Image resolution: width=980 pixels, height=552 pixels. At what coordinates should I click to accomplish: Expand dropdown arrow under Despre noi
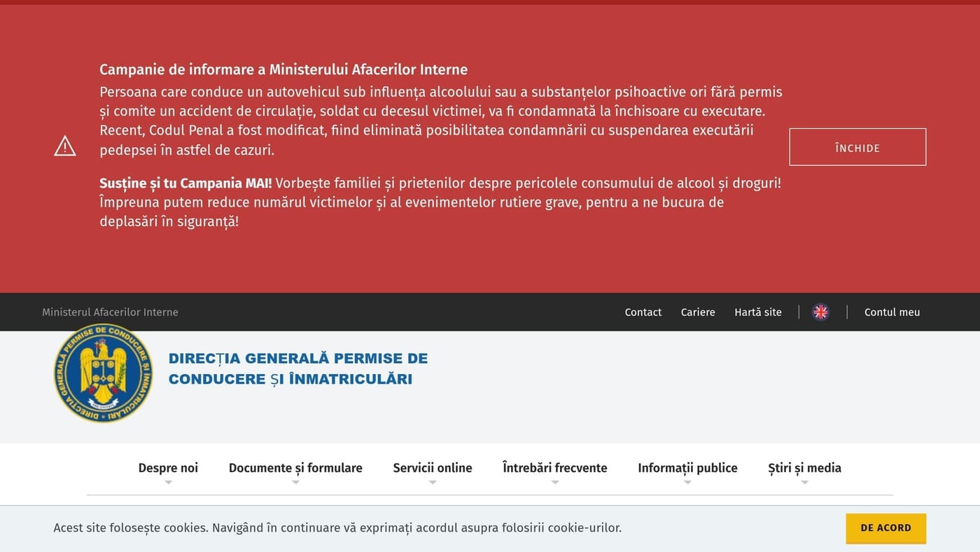point(168,483)
